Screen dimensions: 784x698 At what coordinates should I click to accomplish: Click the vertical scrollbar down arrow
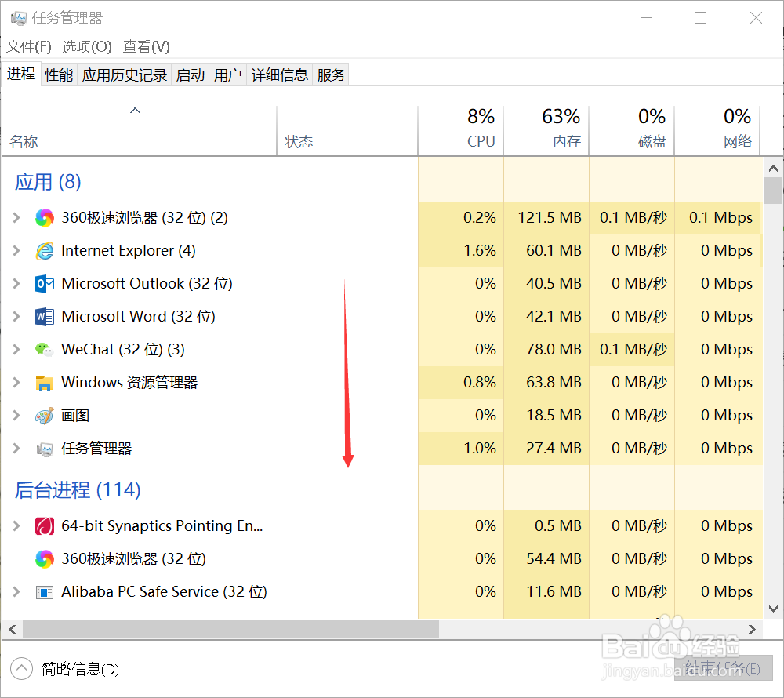[774, 609]
